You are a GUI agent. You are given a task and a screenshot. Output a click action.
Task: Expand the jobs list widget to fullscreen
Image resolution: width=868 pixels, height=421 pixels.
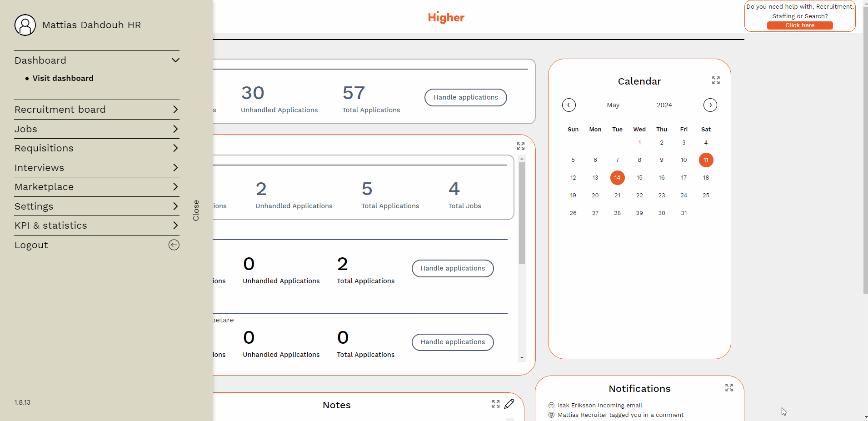point(520,146)
